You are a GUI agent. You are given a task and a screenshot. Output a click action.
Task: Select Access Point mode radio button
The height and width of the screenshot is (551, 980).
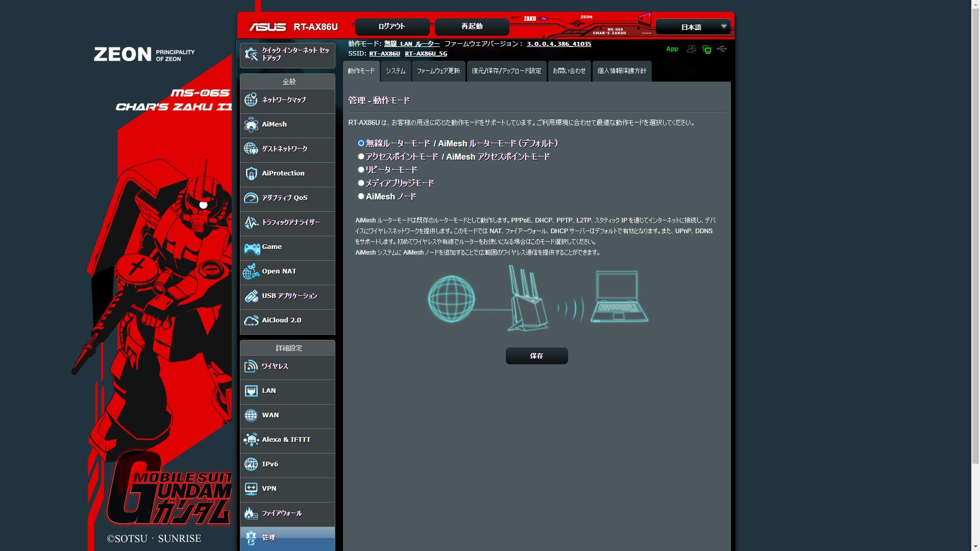click(x=361, y=157)
